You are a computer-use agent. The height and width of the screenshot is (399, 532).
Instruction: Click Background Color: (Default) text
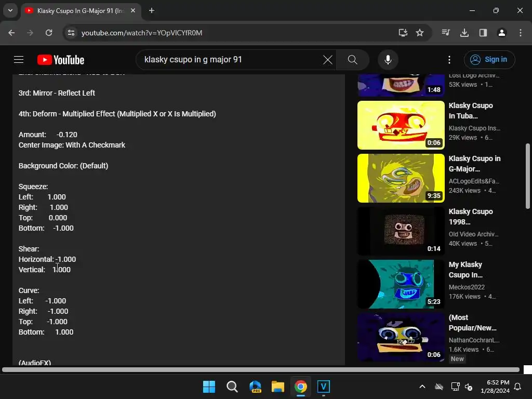(x=63, y=166)
